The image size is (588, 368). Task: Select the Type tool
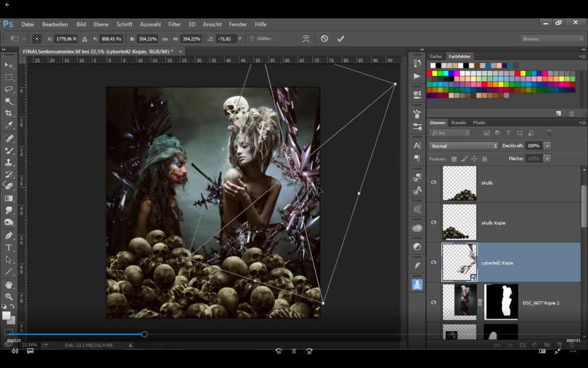coord(9,247)
